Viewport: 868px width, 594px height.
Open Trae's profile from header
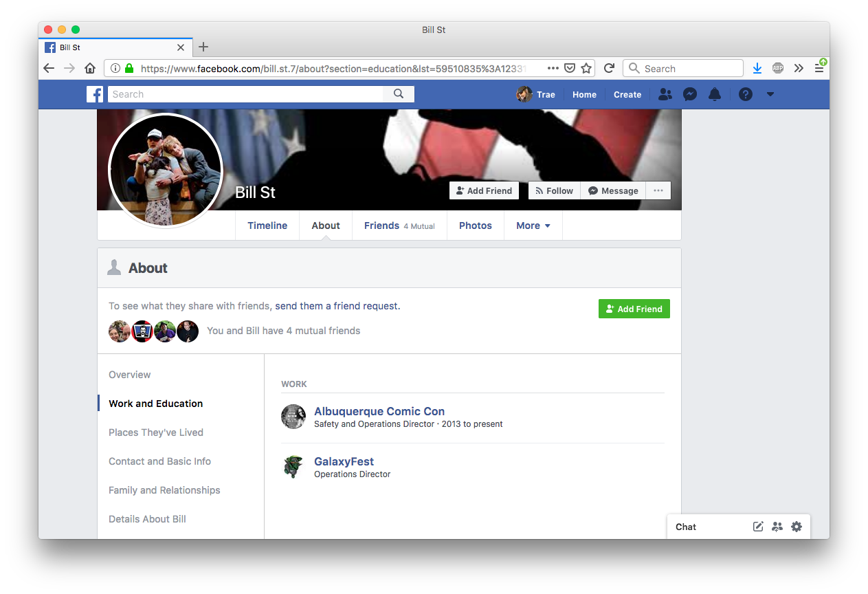[x=536, y=94]
